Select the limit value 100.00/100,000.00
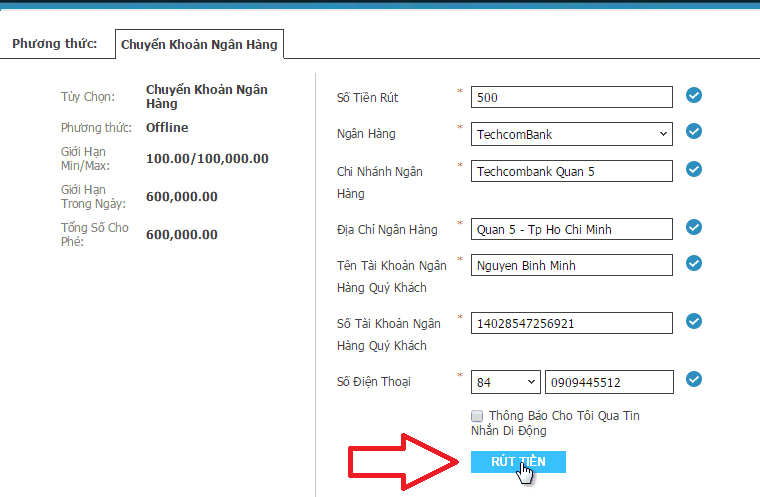Viewport: 760px width, 497px height. coord(207,159)
